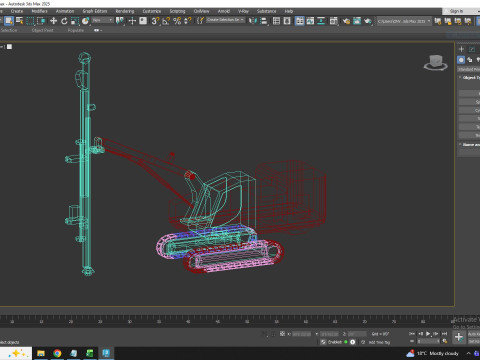Open Select by Name tool
The width and height of the screenshot is (480, 360).
[20, 21]
